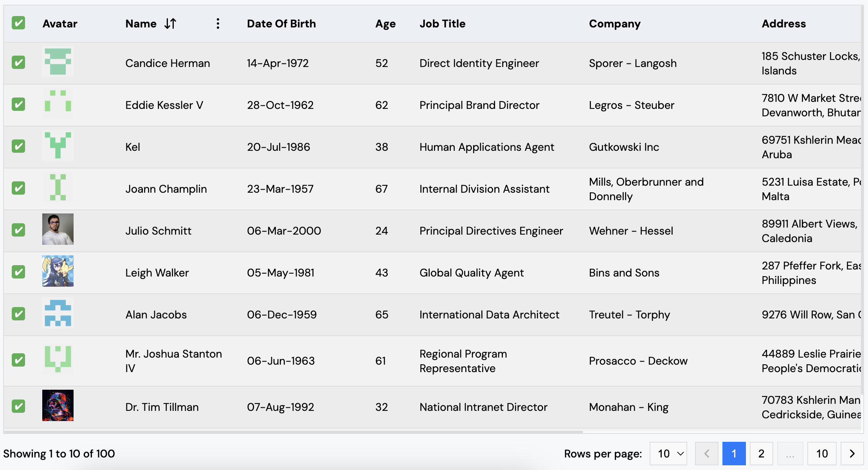Open the Name column three-dot menu
868x470 pixels.
point(218,24)
